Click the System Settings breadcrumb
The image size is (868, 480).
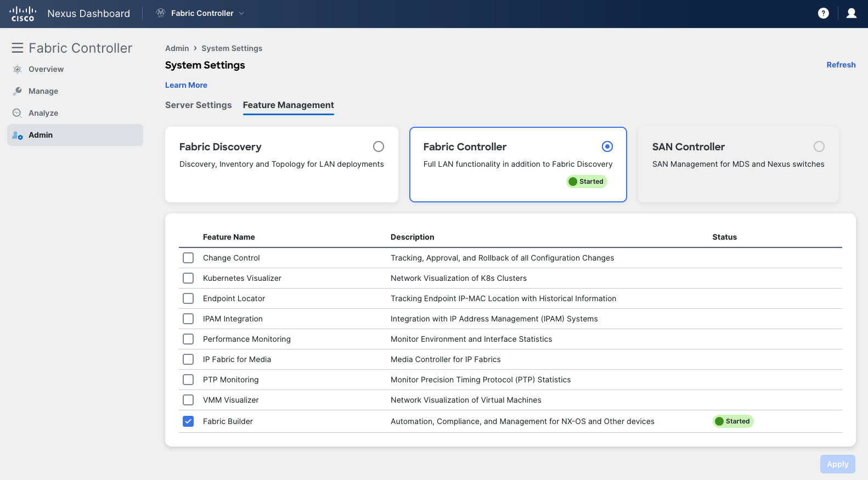click(232, 48)
